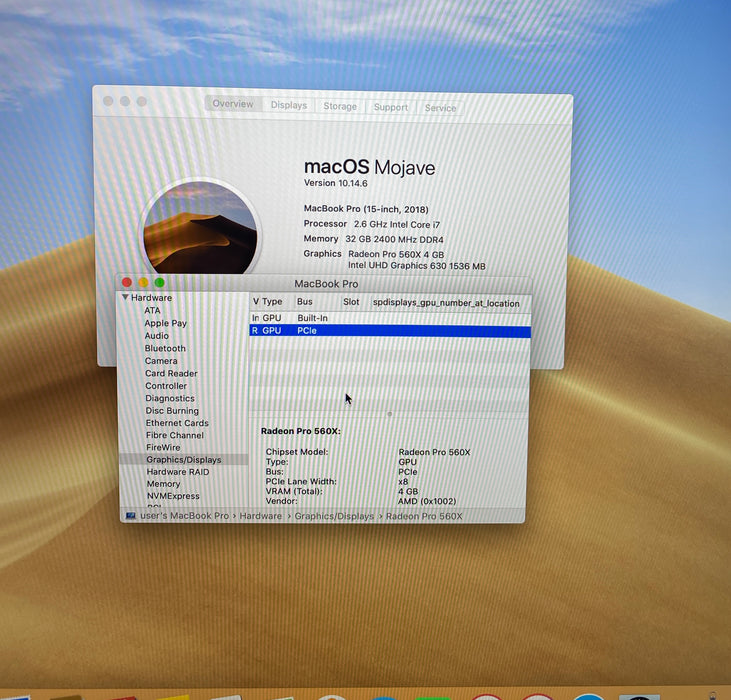This screenshot has height=700, width=731.
Task: Select Apple Pay in the sidebar
Action: point(166,323)
